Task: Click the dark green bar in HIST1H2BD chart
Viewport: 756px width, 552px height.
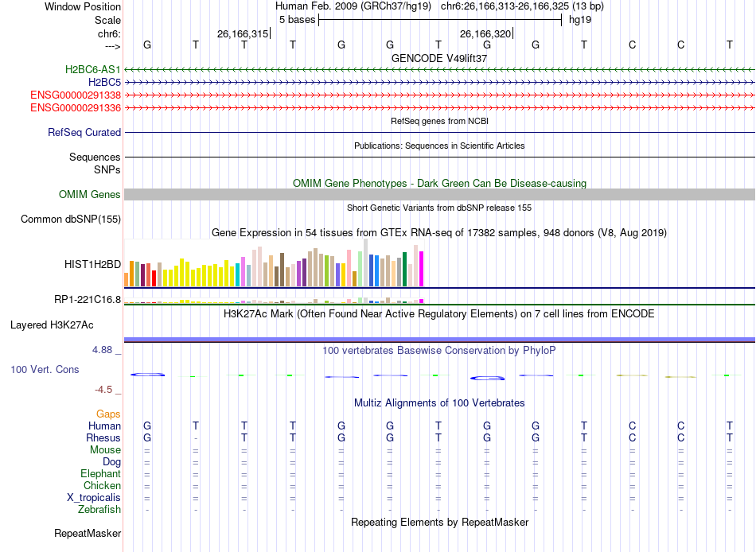Action: click(x=404, y=269)
